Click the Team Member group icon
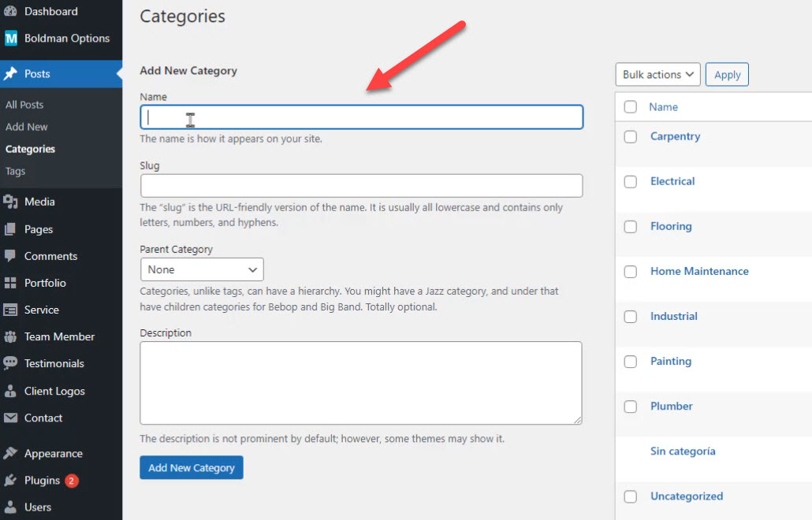 tap(10, 337)
